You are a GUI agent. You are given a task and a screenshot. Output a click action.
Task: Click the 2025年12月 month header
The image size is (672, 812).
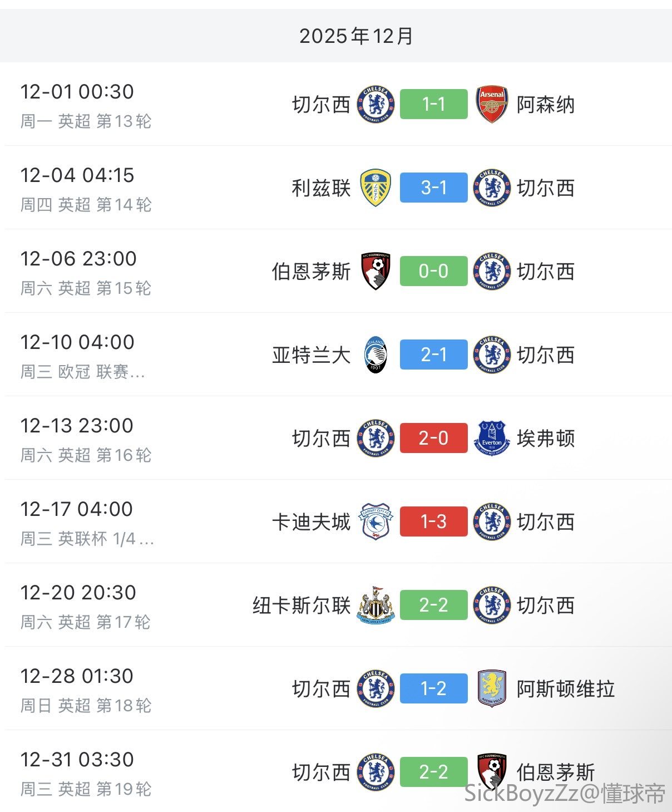point(356,36)
